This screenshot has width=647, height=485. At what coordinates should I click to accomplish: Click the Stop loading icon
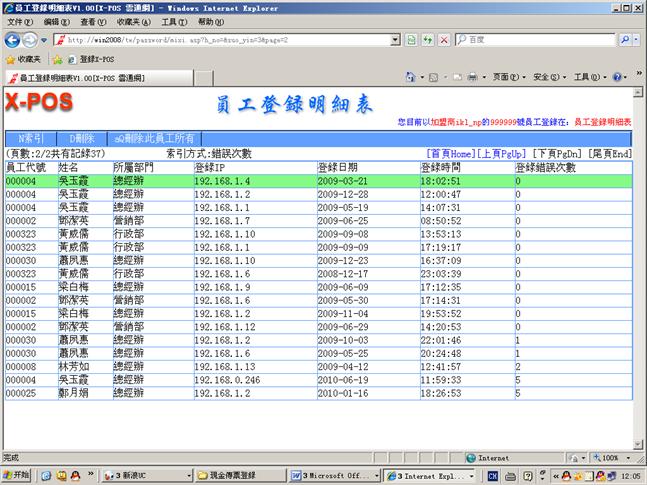coord(442,40)
